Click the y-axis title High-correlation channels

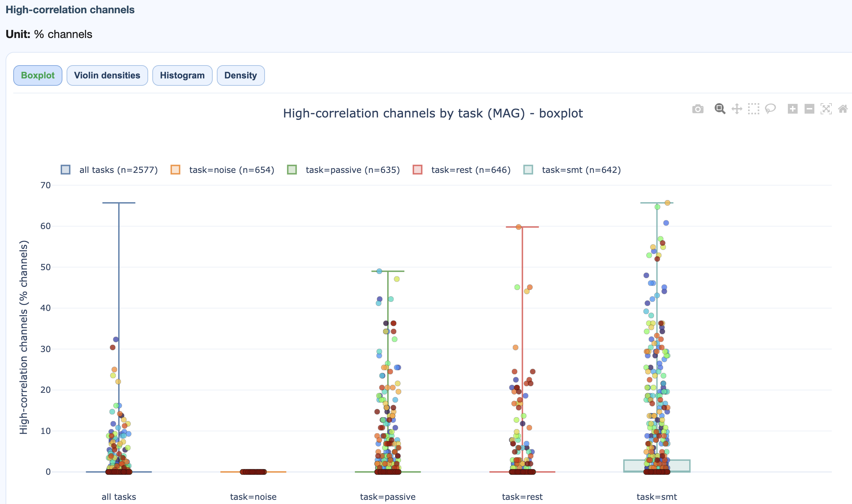click(23, 337)
